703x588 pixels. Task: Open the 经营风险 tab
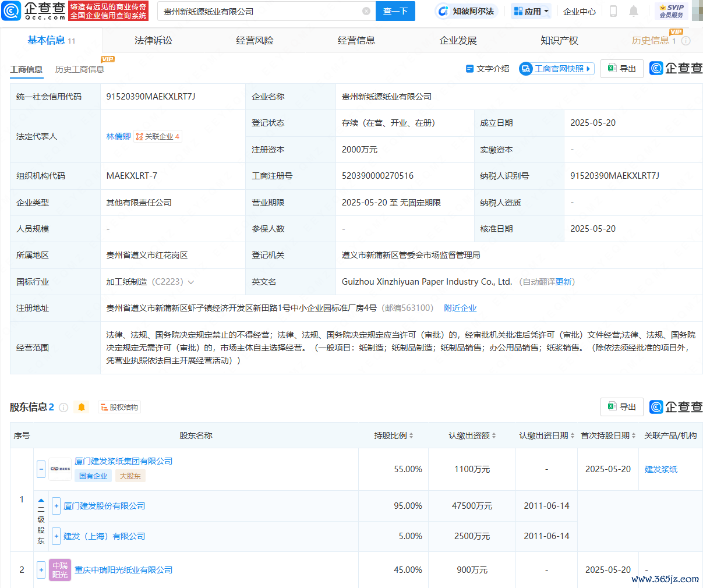pos(255,40)
